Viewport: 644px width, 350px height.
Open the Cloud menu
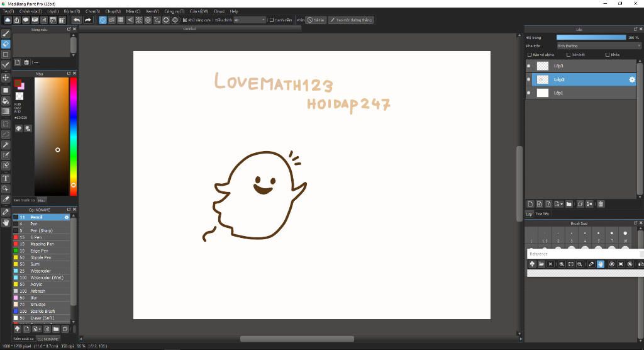(x=219, y=11)
